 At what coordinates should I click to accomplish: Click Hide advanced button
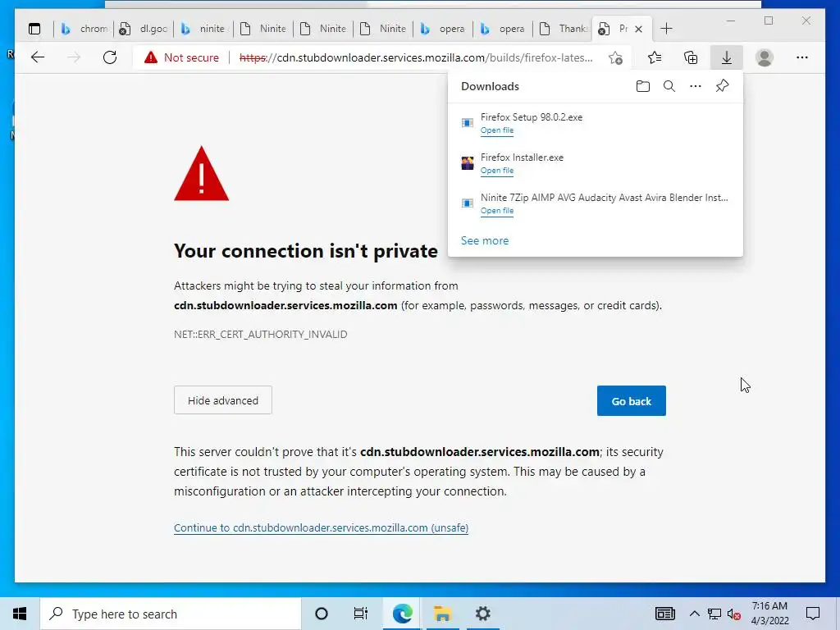click(x=223, y=400)
